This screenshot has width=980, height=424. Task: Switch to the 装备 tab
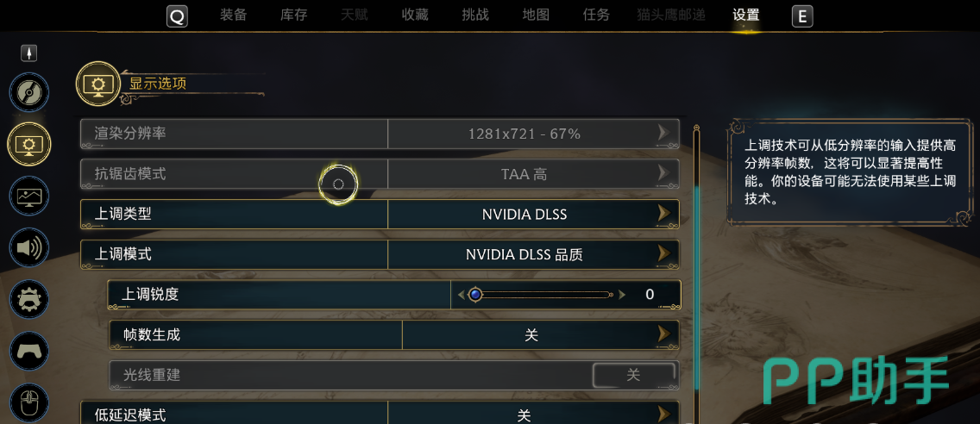tap(234, 15)
